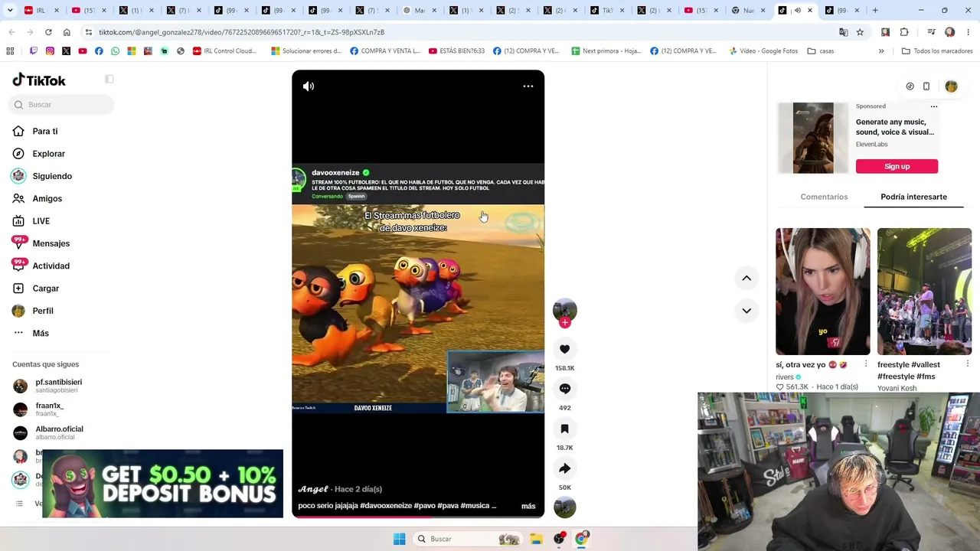Click the TikTok URL address bar

coord(459,32)
